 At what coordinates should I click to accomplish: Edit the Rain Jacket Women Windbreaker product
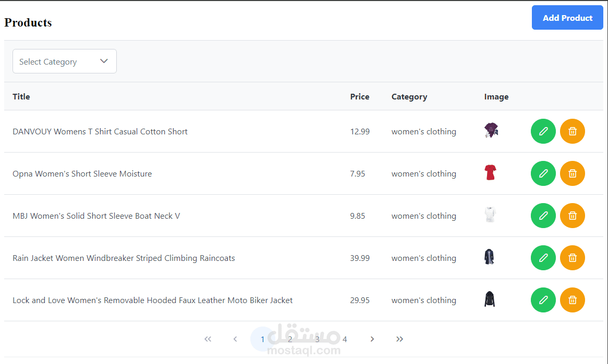543,258
